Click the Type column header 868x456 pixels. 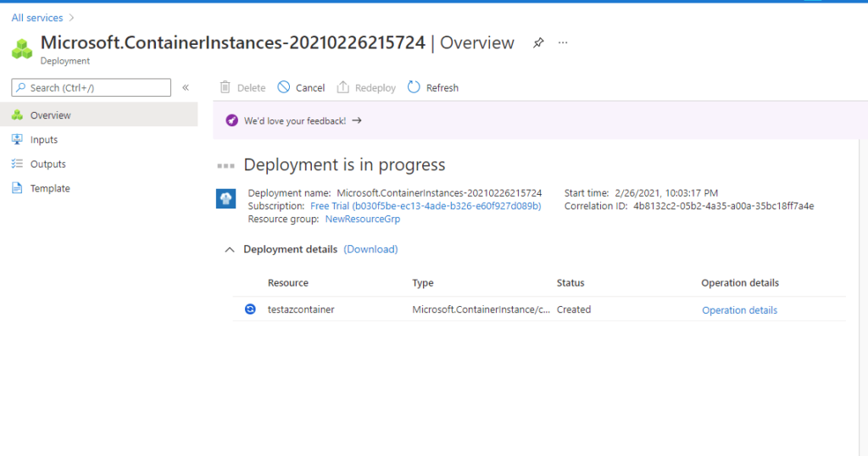pos(423,283)
